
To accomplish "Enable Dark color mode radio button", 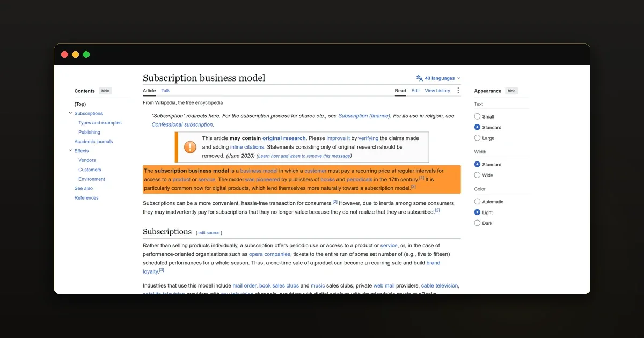I will pyautogui.click(x=477, y=223).
